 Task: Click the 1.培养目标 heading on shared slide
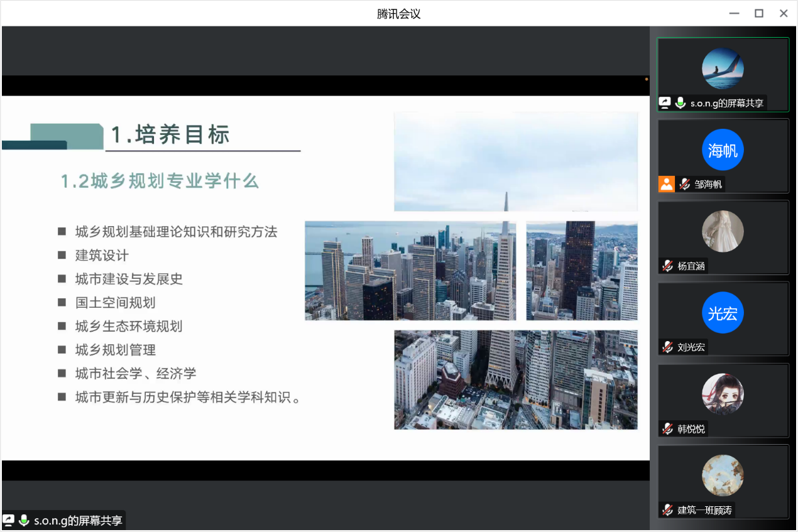[x=170, y=134]
